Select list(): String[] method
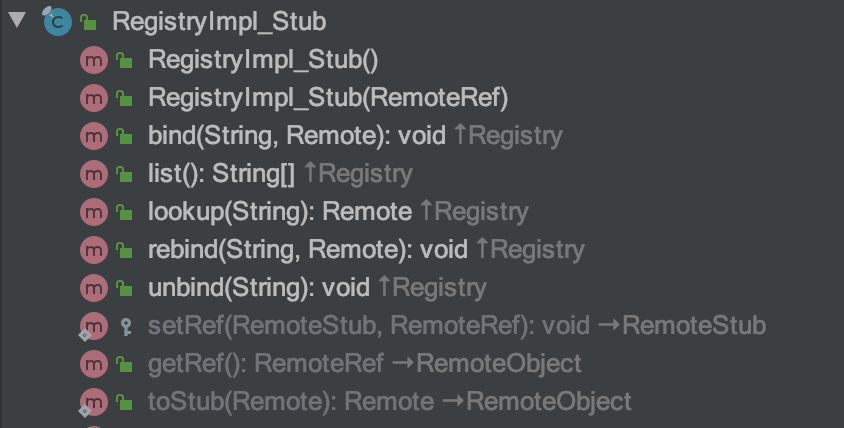Screen dimensions: 844x428 coord(221,174)
